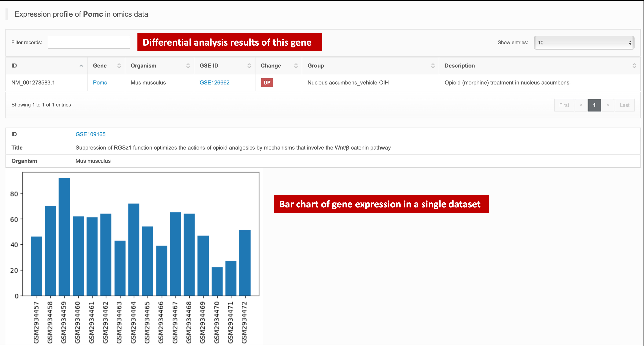Sort by Organism column arrows
Viewport: 644px width, 346px height.
click(188, 66)
